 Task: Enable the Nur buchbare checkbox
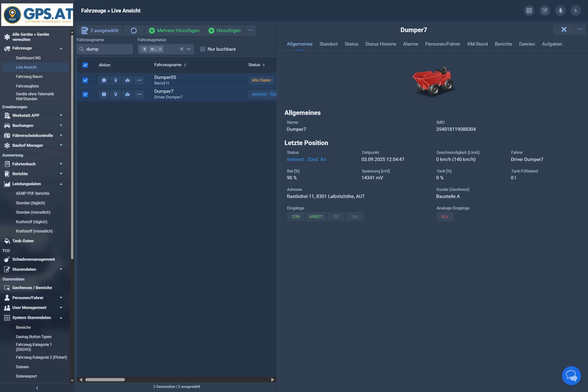203,49
